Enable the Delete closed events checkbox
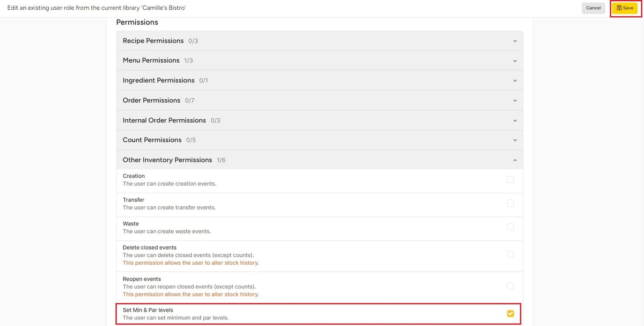The image size is (644, 326). tap(510, 255)
